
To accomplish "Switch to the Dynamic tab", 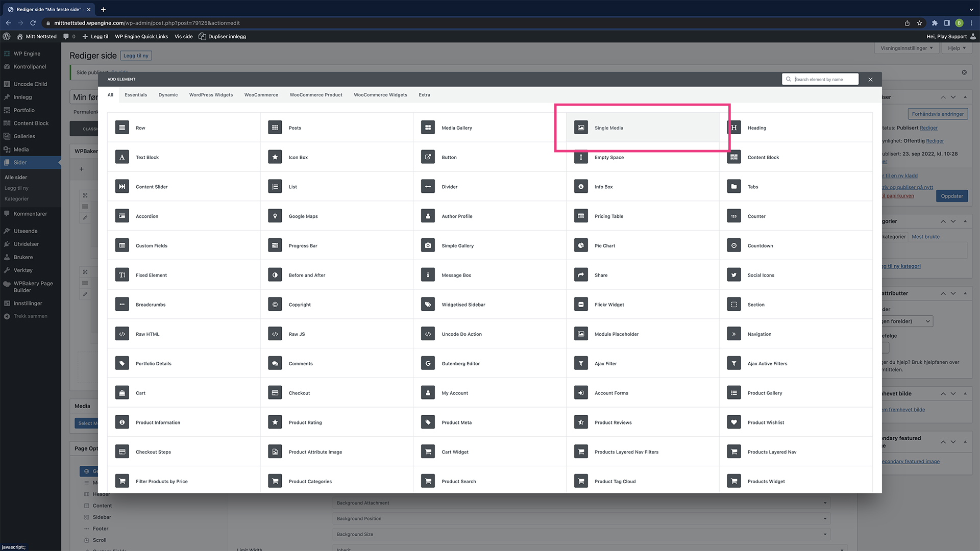I will 168,95.
